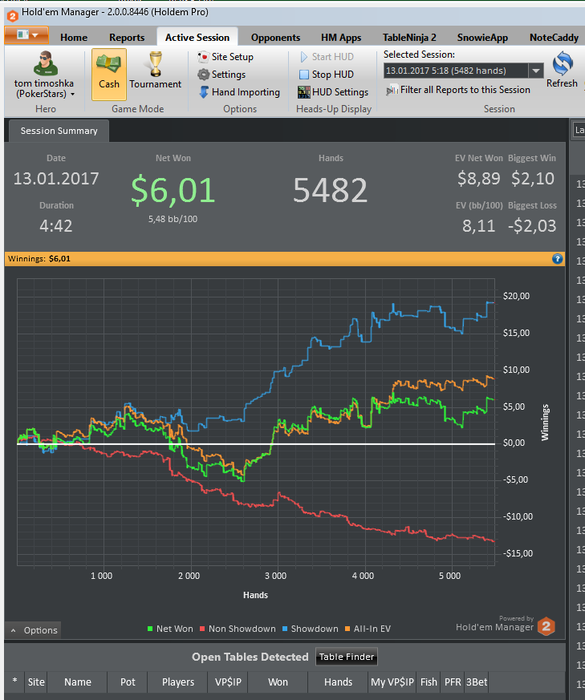Open the NoteCaddy tab
The width and height of the screenshot is (585, 700).
coord(554,38)
